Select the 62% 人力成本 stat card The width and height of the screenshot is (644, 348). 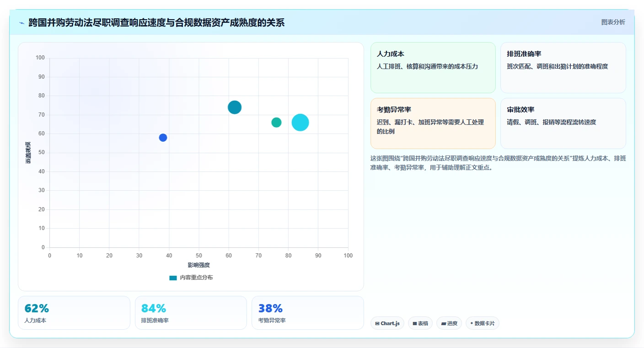pos(74,313)
